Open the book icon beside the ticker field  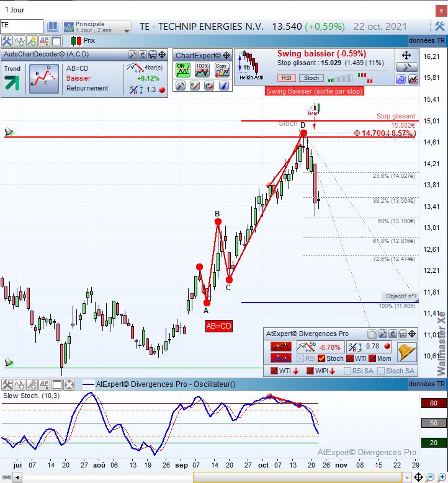53,27
